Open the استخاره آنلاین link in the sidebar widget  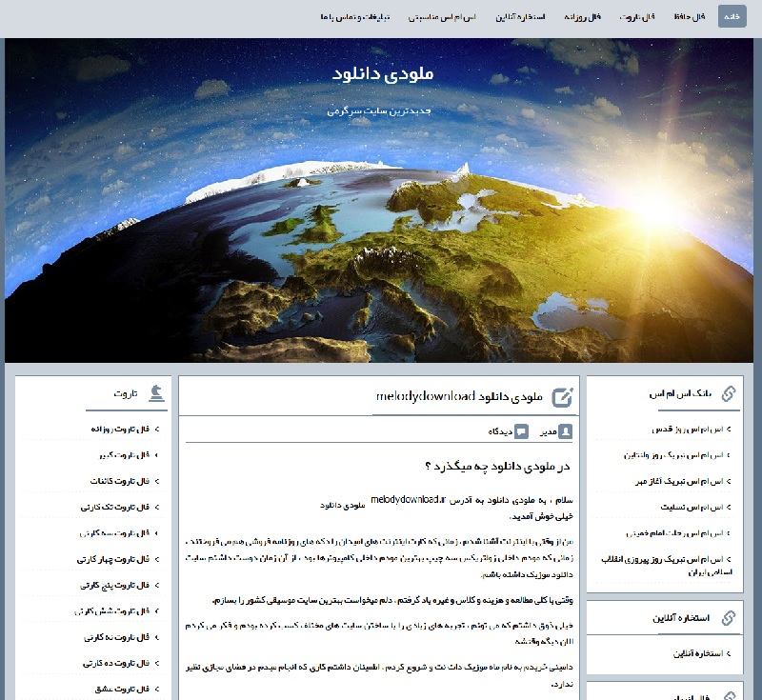(699, 654)
